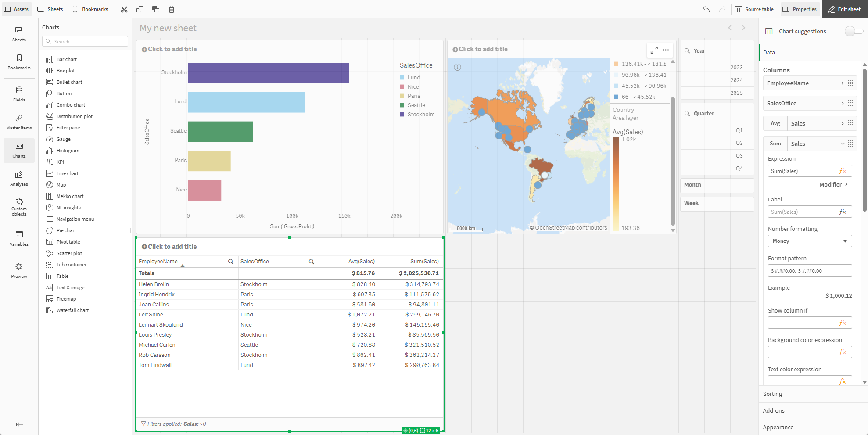Search the EmployeeName column in table

coord(230,262)
